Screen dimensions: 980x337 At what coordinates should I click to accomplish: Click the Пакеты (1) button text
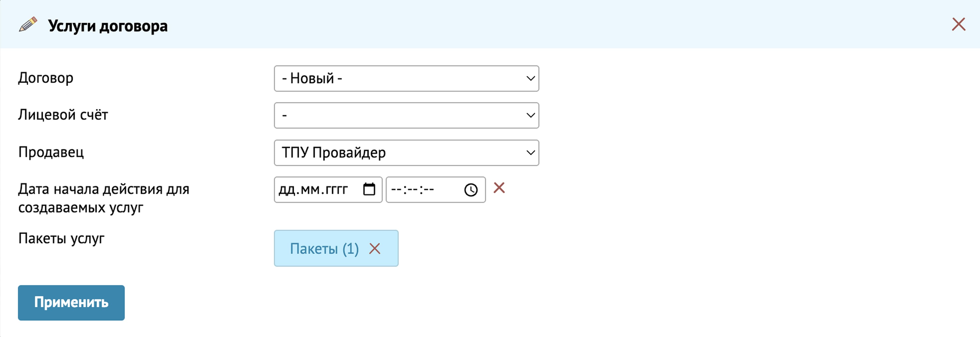324,249
